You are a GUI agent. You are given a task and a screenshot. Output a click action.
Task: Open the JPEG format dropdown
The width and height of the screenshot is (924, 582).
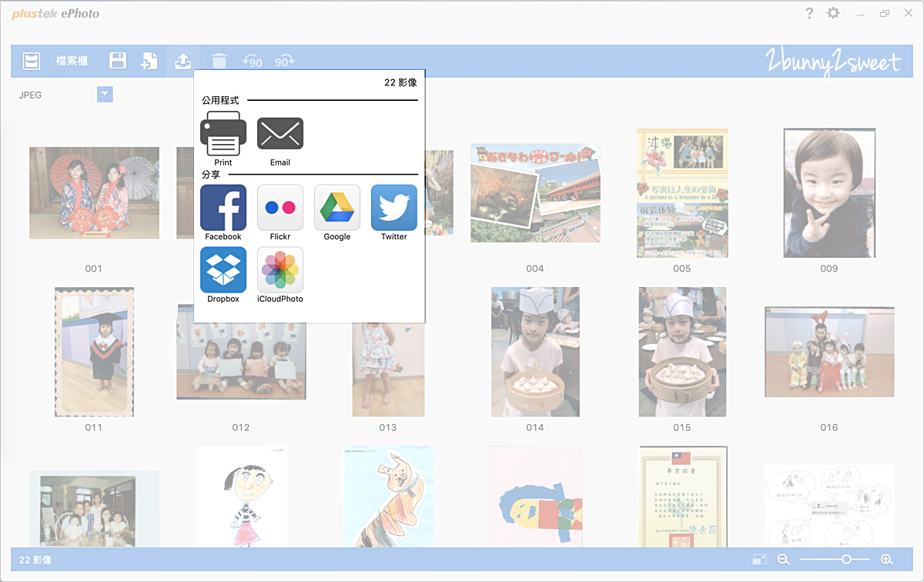pos(105,95)
